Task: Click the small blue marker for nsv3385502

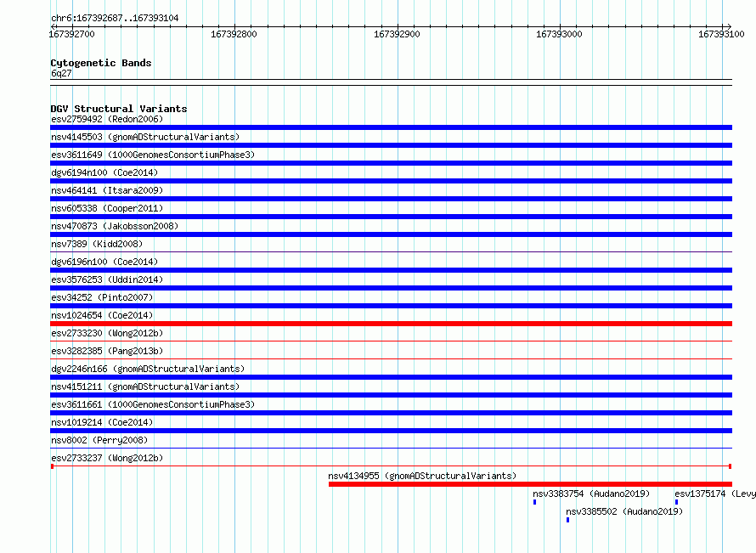Action: [568, 520]
